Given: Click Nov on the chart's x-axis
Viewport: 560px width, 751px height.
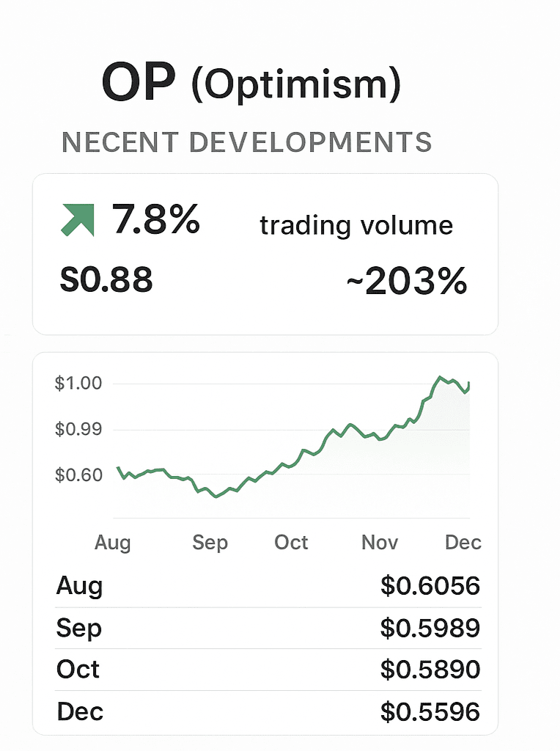Looking at the screenshot, I should coord(380,543).
